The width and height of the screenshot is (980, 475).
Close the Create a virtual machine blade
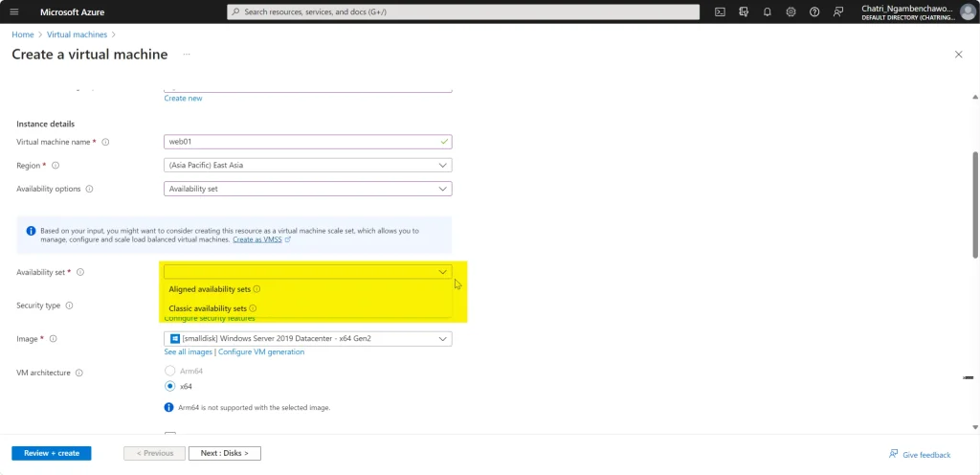tap(958, 55)
